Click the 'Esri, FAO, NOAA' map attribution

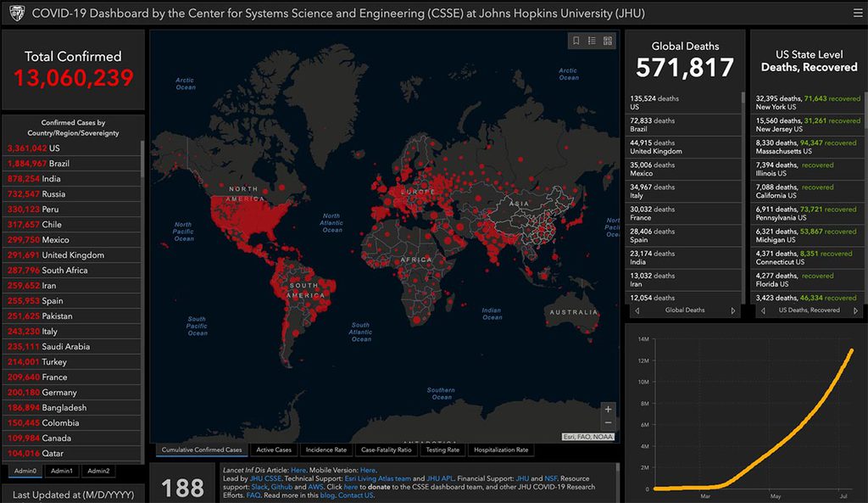[x=588, y=437]
